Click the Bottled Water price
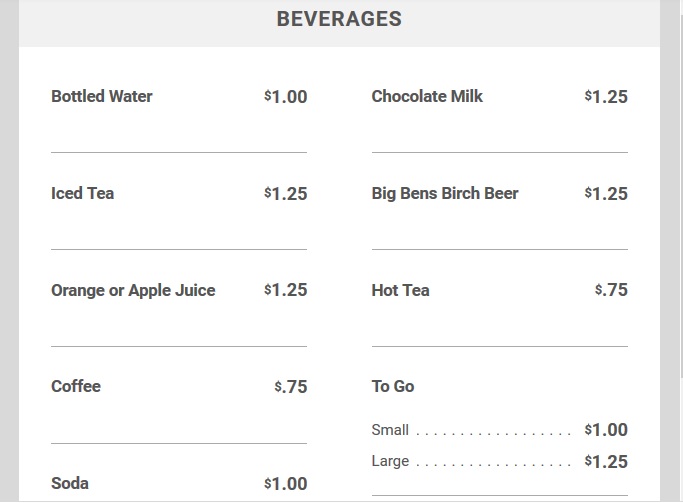The width and height of the screenshot is (683, 503). pos(286,97)
